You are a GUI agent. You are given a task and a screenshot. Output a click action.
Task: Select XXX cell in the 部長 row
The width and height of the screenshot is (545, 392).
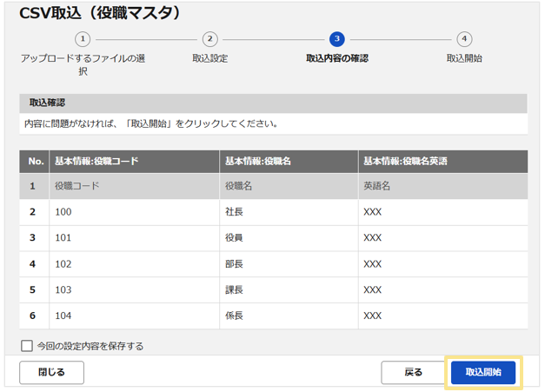[x=443, y=264]
